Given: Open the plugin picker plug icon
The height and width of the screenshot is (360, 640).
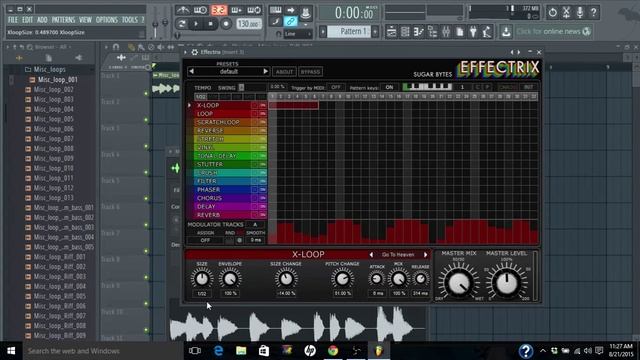Looking at the screenshot, I should (473, 32).
